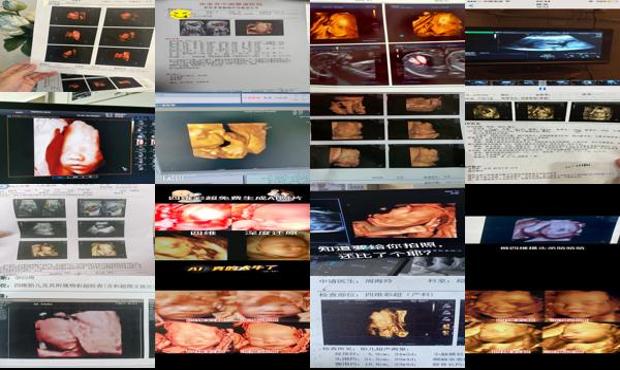Click the 四维彩超 exam header text line

(376, 294)
